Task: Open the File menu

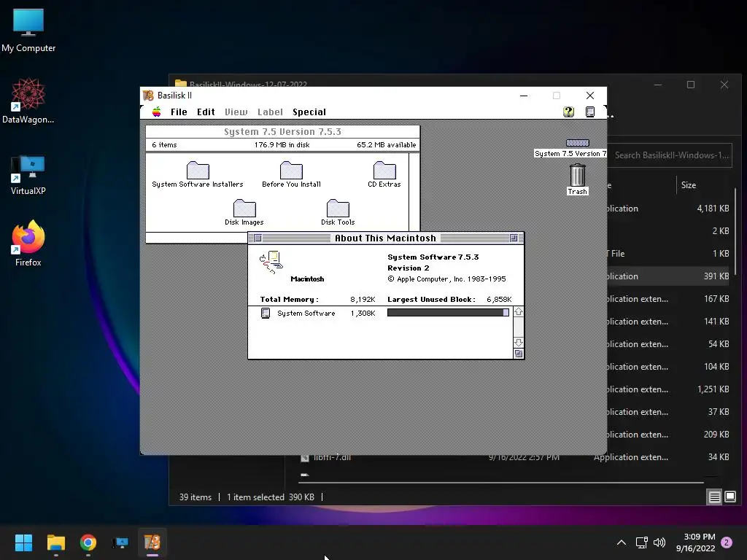Action: point(179,112)
